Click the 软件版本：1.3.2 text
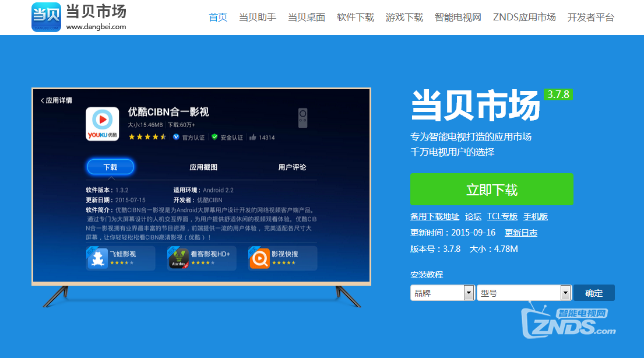Screen dimensions: 644x358 (107, 190)
